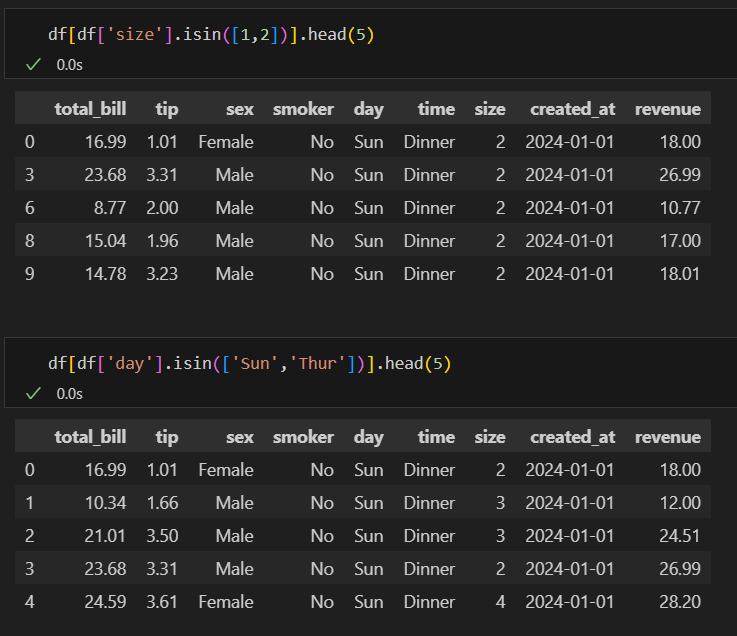Click the total_bill value 24.59
The height and width of the screenshot is (636, 737).
(x=105, y=602)
